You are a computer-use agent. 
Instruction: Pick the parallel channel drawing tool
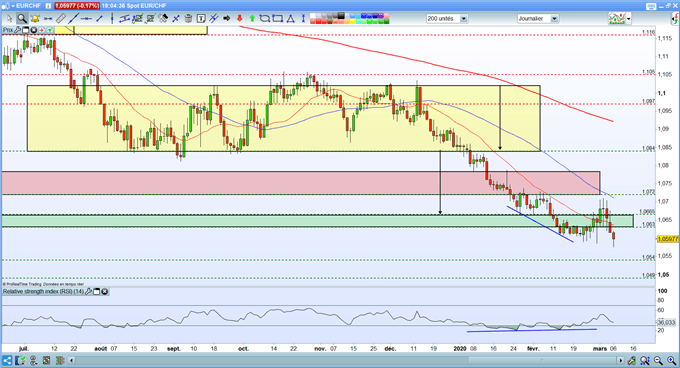click(x=124, y=19)
